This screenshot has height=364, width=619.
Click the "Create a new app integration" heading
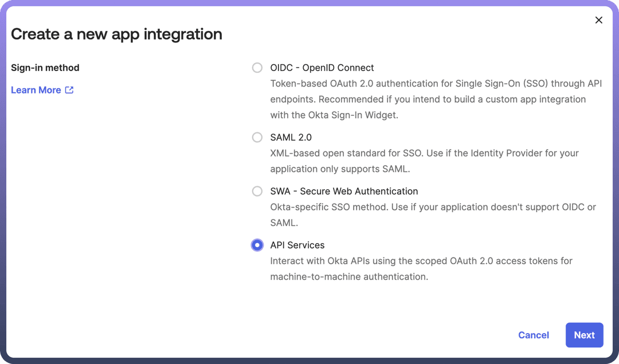tap(116, 34)
